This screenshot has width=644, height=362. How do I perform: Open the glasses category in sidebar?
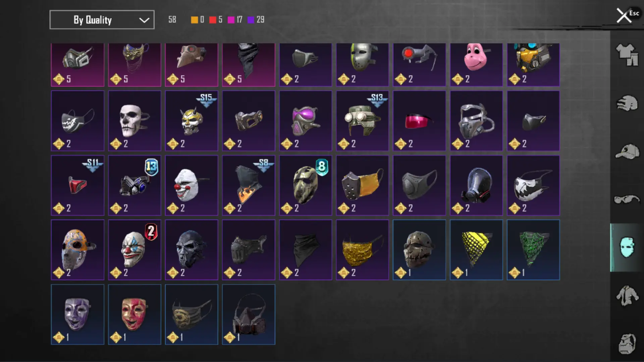(x=627, y=200)
